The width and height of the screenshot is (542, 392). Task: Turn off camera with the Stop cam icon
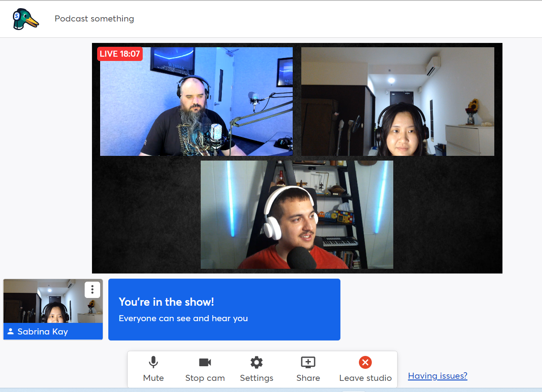click(205, 363)
